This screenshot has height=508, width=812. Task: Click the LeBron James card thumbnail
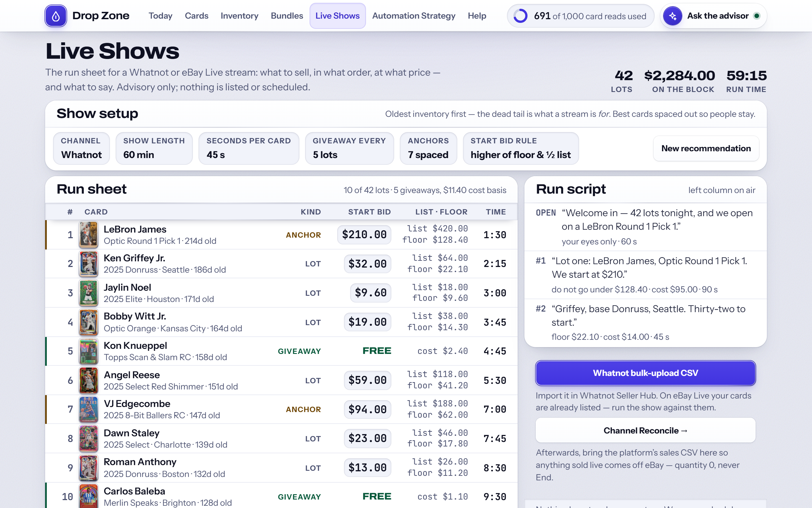pos(89,235)
